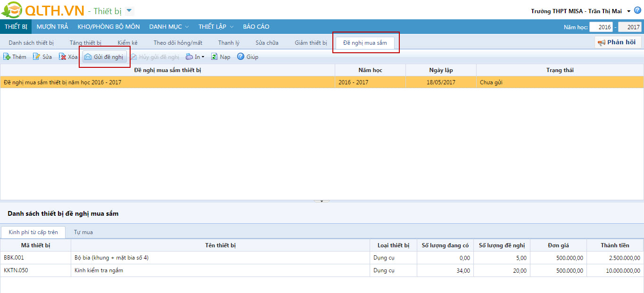The image size is (644, 293).
Task: Expand the Danh mục menu
Action: coord(169,27)
